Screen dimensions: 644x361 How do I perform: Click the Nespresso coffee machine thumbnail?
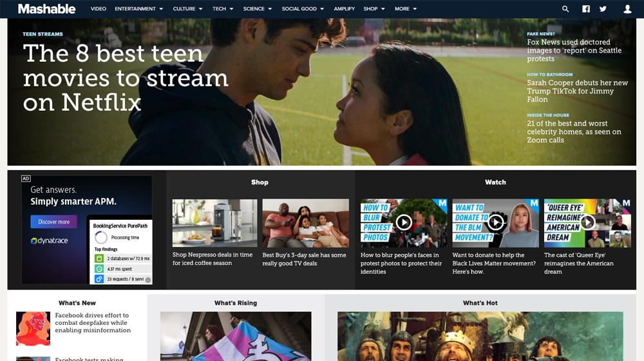tap(215, 223)
